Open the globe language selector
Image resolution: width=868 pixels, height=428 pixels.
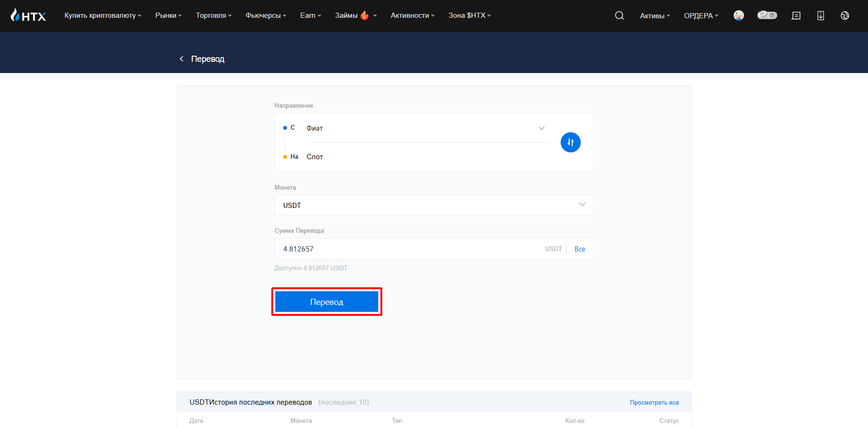pos(845,15)
